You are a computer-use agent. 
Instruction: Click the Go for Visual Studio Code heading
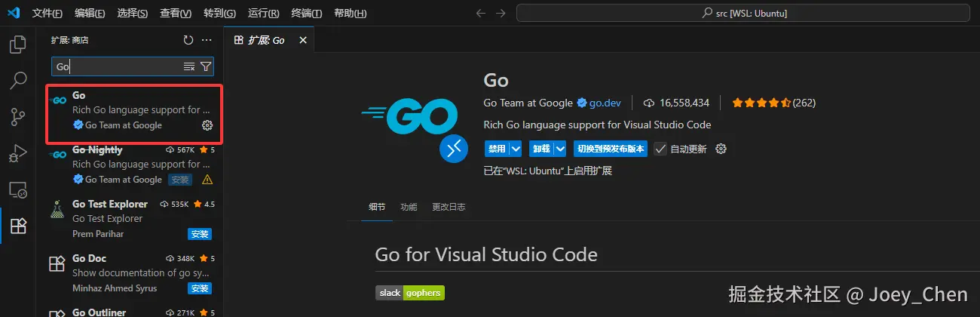point(486,254)
